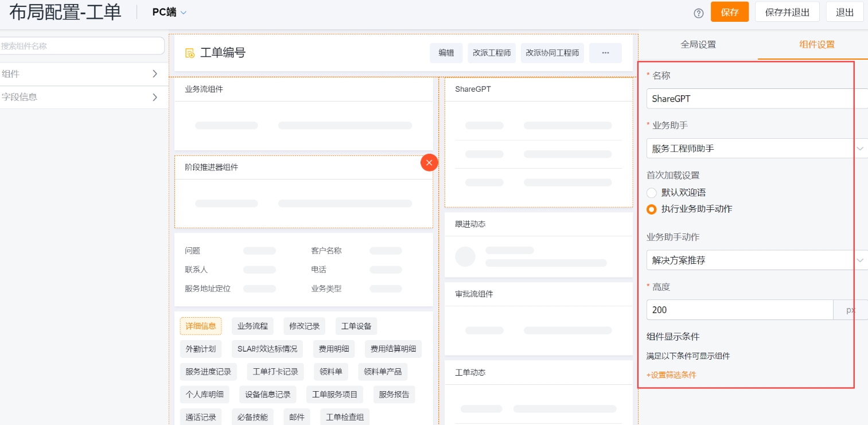
Task: Select the 工单检查组 tab
Action: 345,417
